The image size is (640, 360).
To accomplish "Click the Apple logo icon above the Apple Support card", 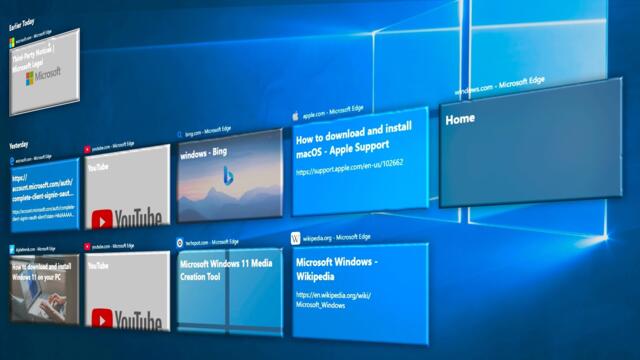I will pos(296,117).
